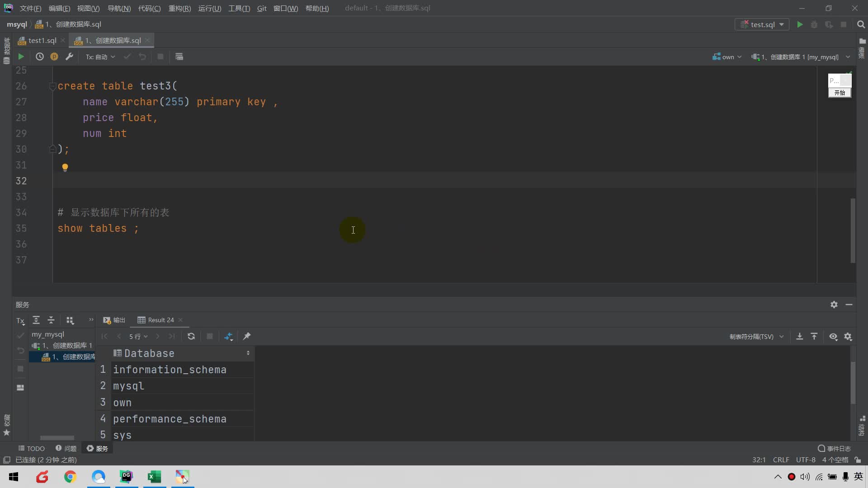The height and width of the screenshot is (488, 868).
Task: Switch to the 输出 output tab
Action: click(x=114, y=320)
